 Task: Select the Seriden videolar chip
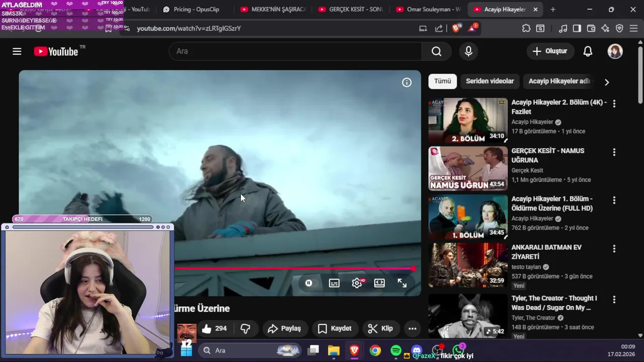pyautogui.click(x=490, y=81)
